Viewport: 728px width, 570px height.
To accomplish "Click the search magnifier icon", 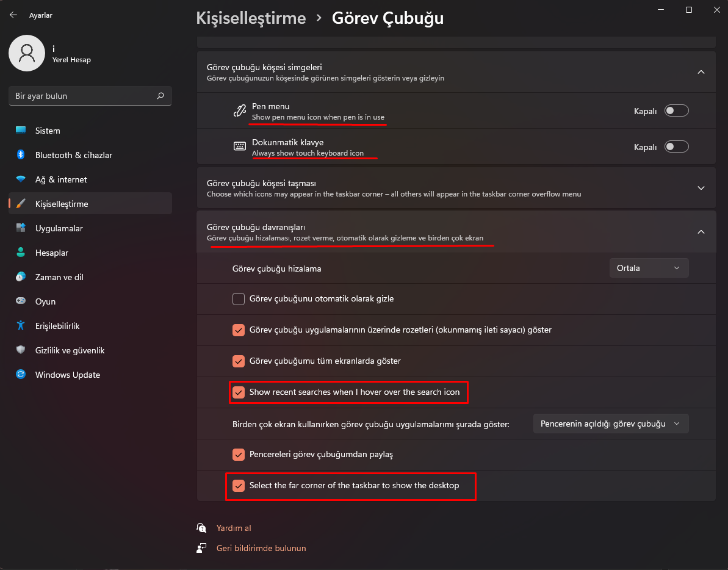I will point(160,96).
